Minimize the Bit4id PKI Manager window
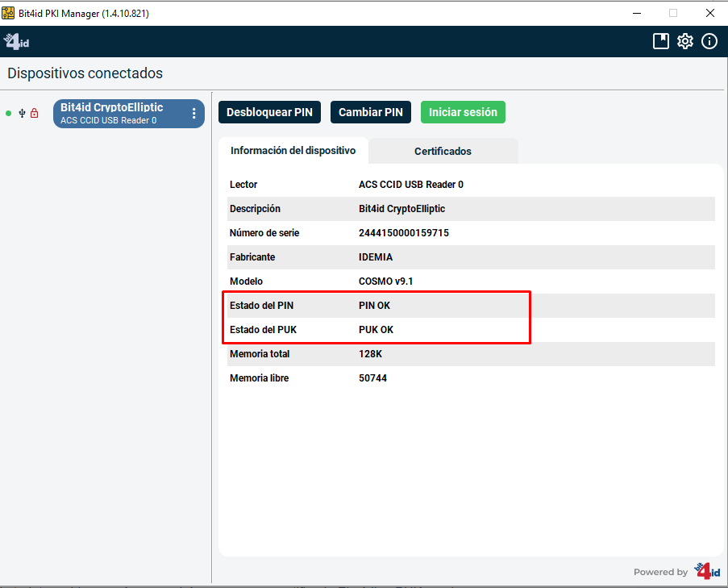This screenshot has width=728, height=588. (x=637, y=13)
